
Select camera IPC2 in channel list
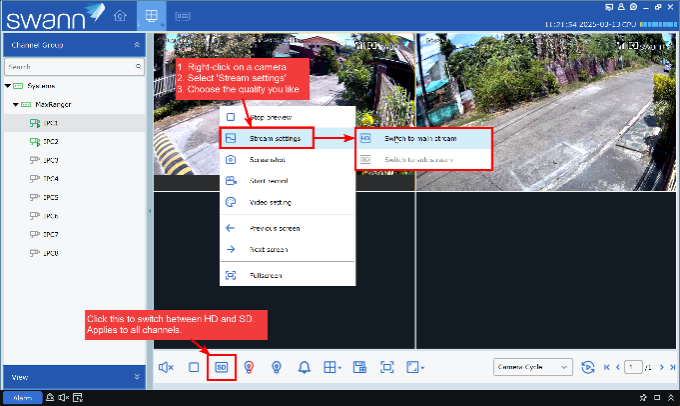point(50,141)
